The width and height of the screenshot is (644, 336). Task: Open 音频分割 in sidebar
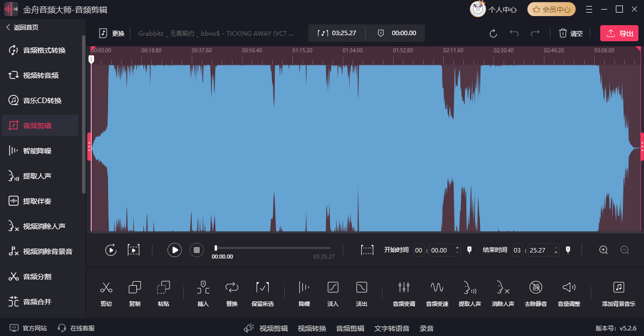(40, 277)
